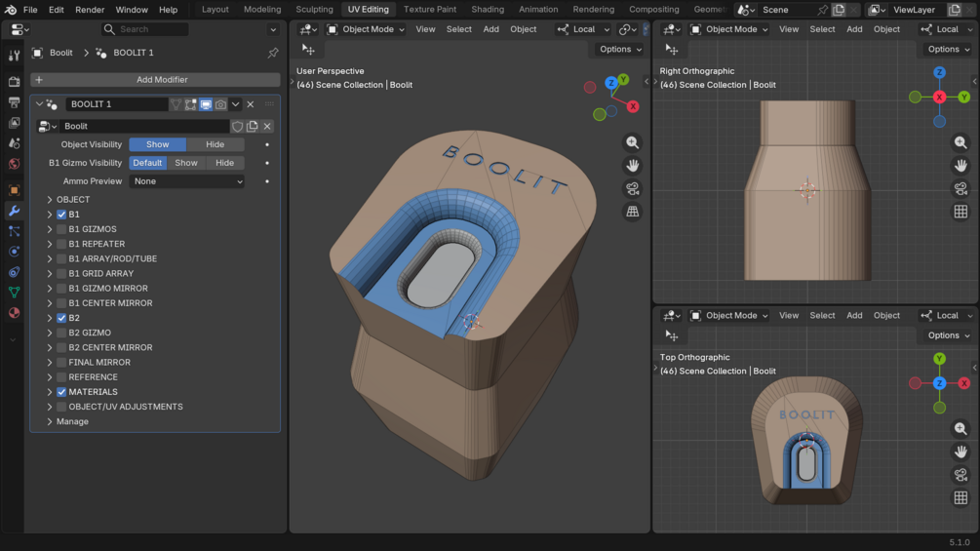Switch perspective/orthographic in User Perspective viewport
Image resolution: width=980 pixels, height=551 pixels.
tap(633, 212)
